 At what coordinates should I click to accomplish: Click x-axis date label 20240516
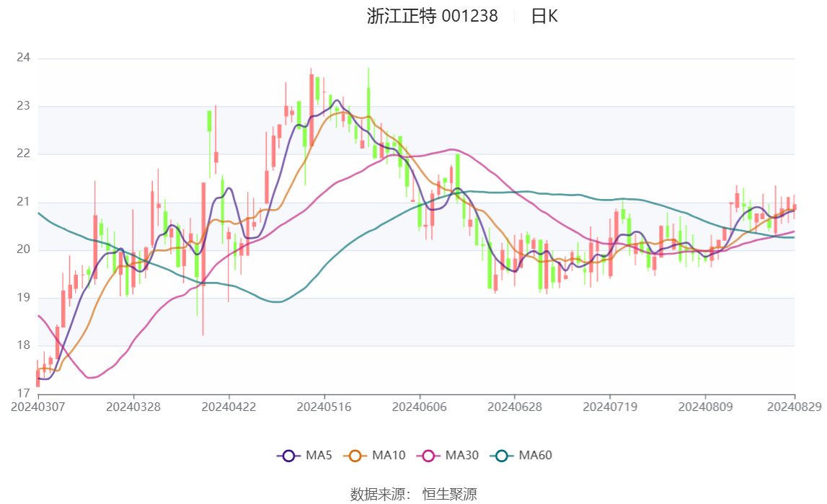point(324,407)
